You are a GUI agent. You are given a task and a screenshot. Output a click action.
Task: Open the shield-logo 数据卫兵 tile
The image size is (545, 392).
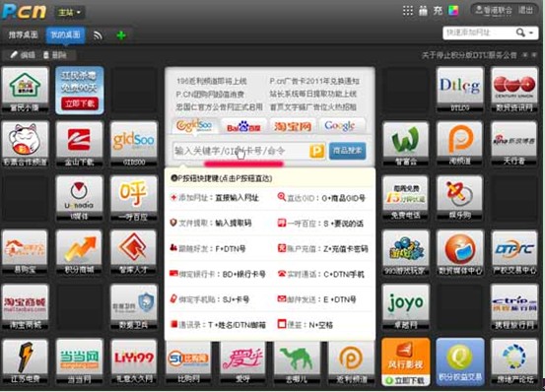[134, 307]
